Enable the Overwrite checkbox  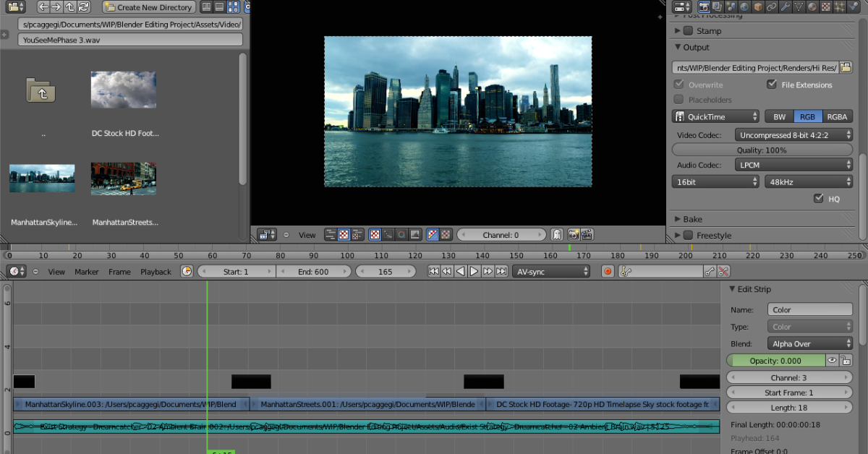678,85
